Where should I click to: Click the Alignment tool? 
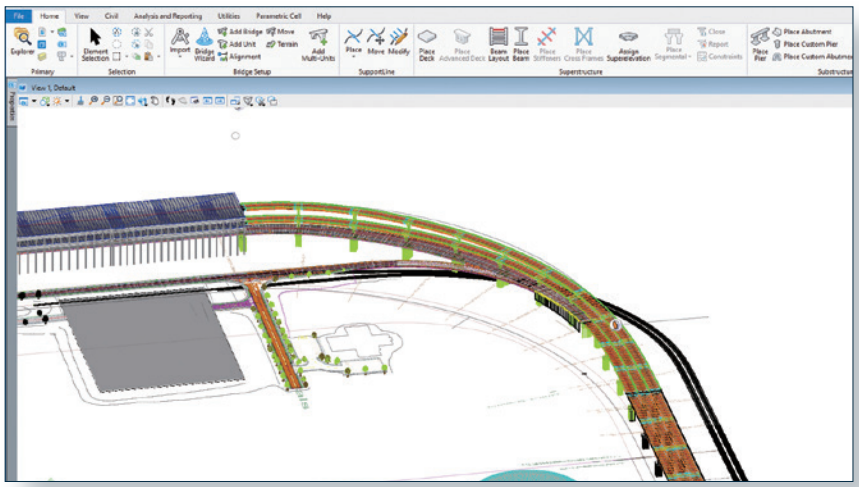pos(239,56)
